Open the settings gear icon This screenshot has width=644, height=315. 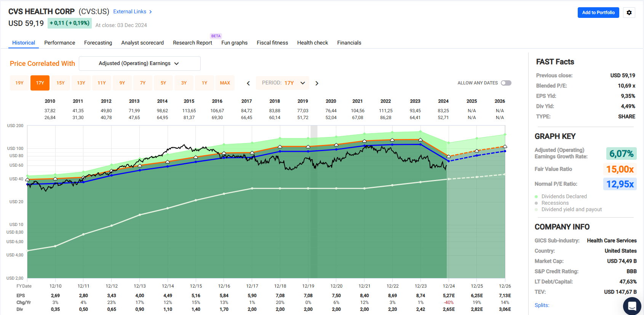[629, 13]
